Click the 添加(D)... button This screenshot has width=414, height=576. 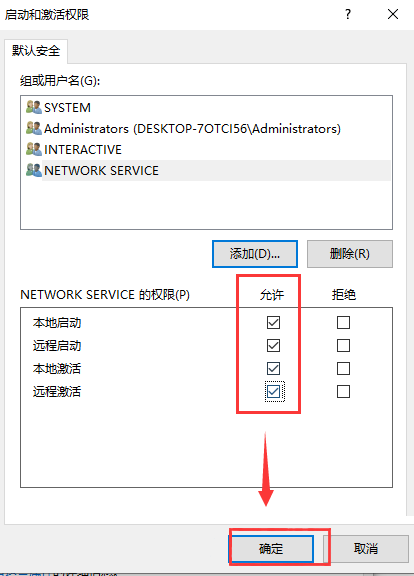(x=255, y=254)
